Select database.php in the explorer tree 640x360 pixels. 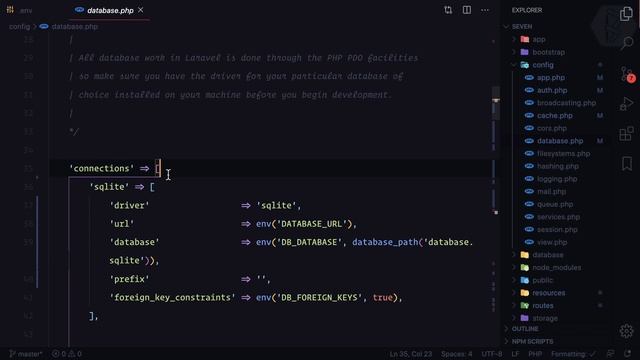[x=560, y=141]
